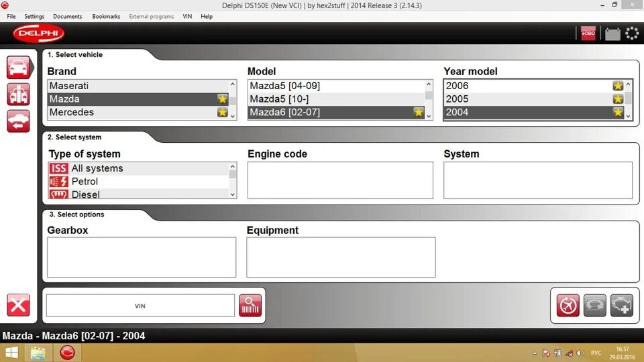This screenshot has width=644, height=362.
Task: Open the Windows Start button
Action: tap(11, 353)
